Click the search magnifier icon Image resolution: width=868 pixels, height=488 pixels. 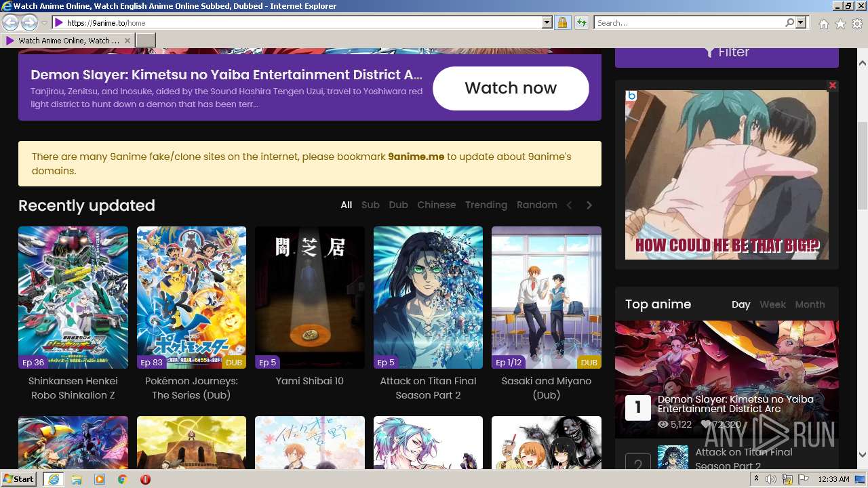click(x=789, y=22)
